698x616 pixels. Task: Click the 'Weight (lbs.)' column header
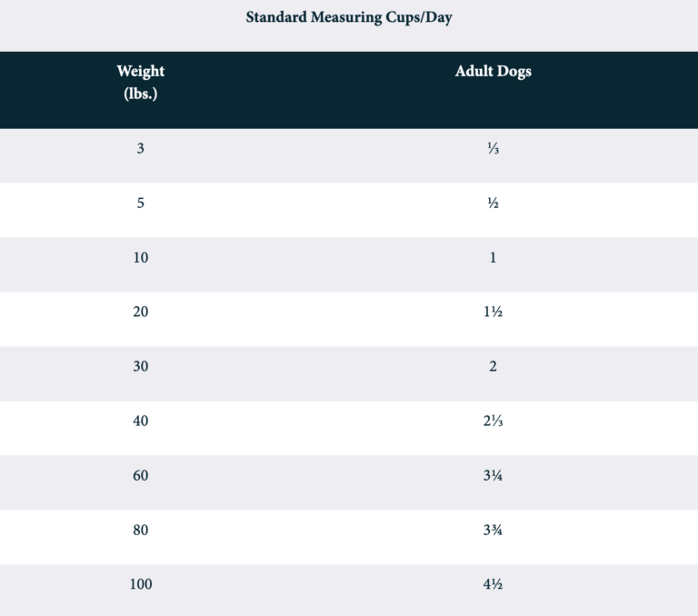tap(141, 82)
